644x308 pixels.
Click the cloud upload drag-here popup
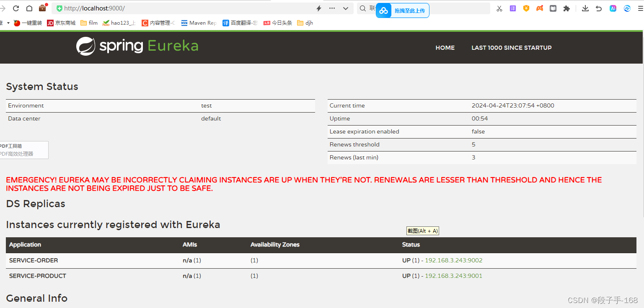403,10
